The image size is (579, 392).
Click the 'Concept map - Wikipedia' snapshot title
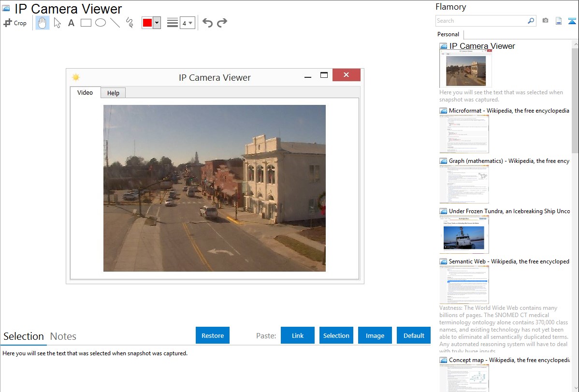point(509,360)
